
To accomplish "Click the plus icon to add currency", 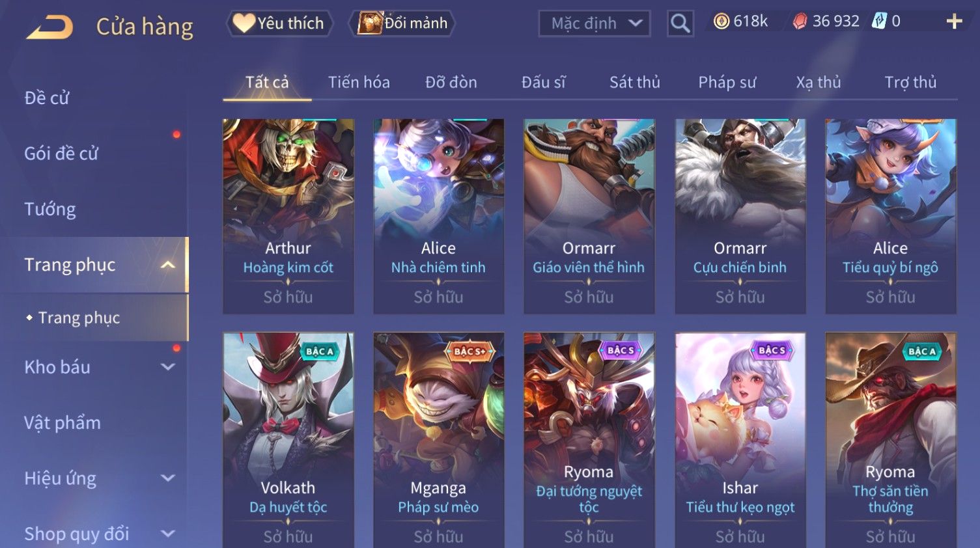I will (954, 21).
